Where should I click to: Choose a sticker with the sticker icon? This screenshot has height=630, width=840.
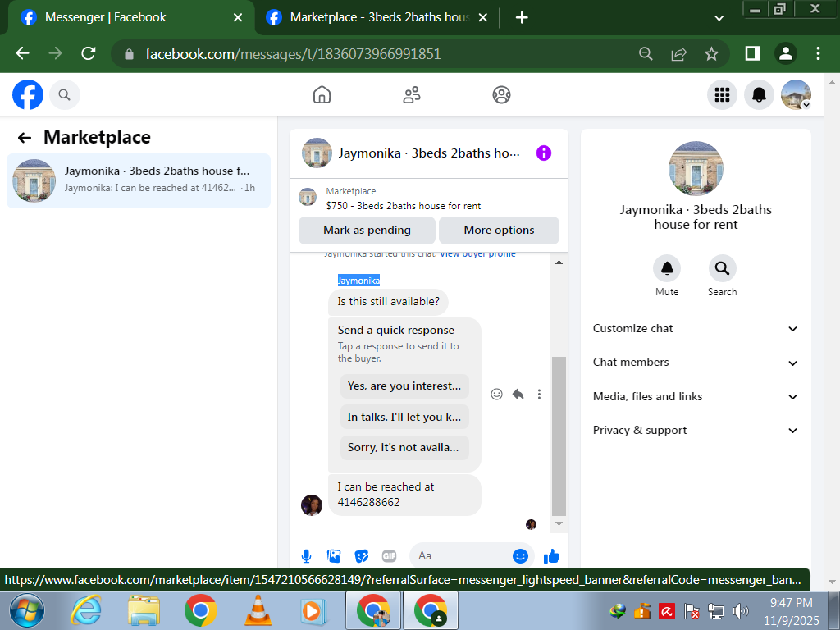coord(362,556)
